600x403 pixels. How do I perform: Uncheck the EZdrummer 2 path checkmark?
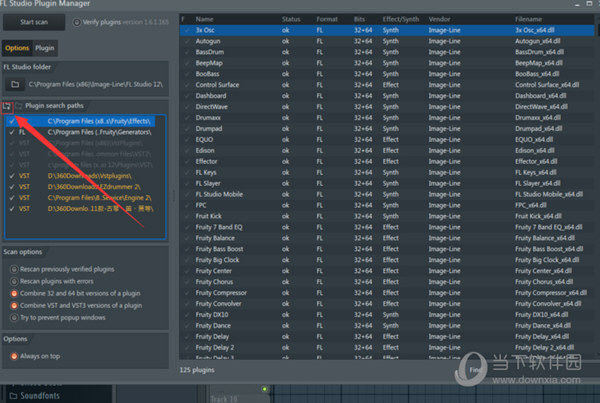point(12,187)
